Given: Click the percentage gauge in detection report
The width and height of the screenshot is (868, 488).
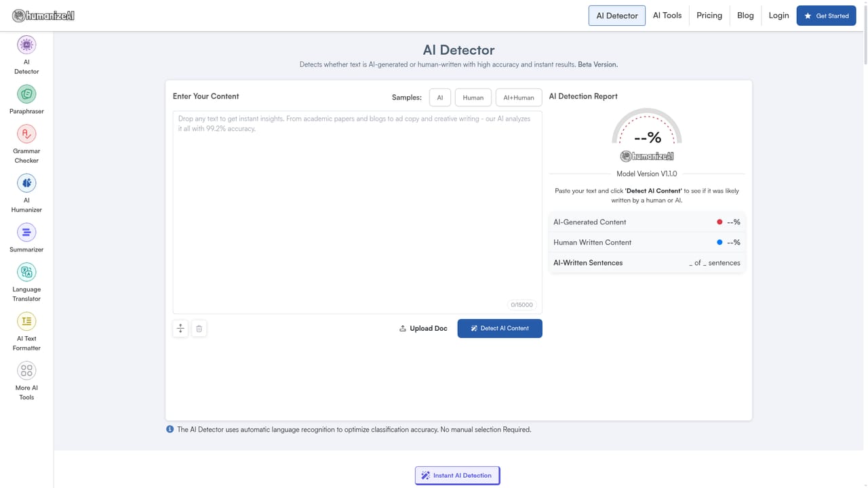Looking at the screenshot, I should click(x=647, y=127).
